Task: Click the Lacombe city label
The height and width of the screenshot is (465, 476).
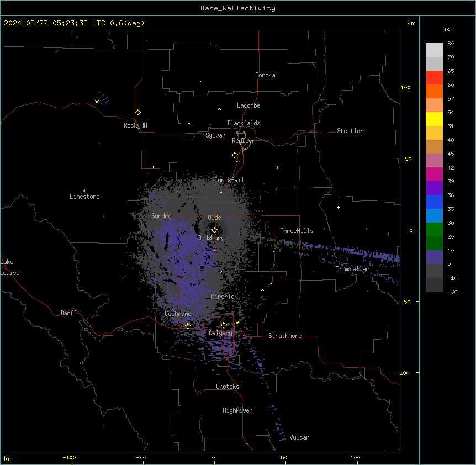Action: [248, 105]
